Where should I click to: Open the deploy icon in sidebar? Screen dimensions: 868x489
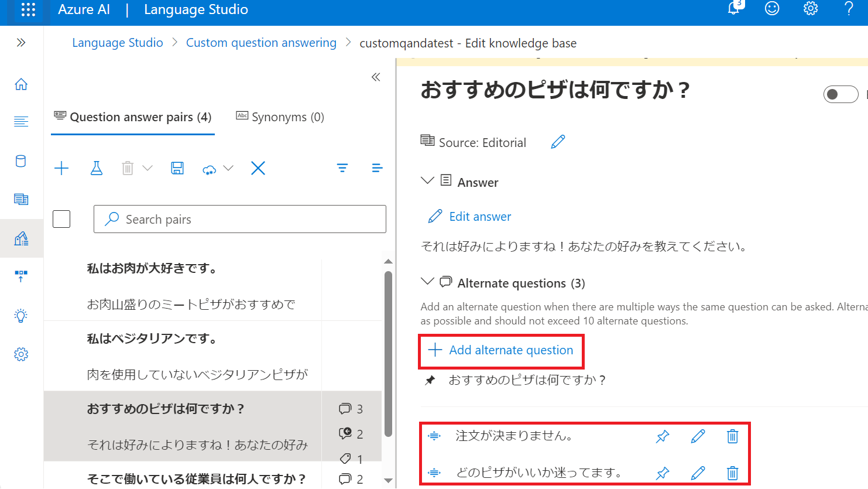coord(21,276)
